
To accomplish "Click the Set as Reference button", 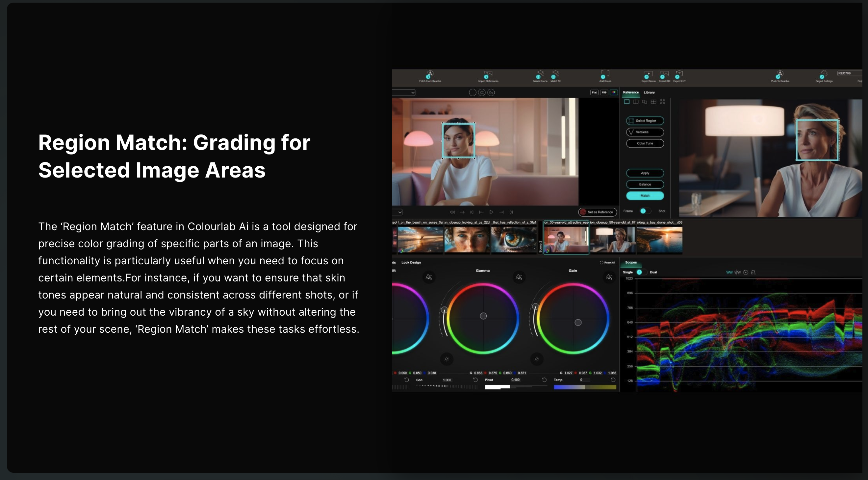I will click(x=598, y=212).
